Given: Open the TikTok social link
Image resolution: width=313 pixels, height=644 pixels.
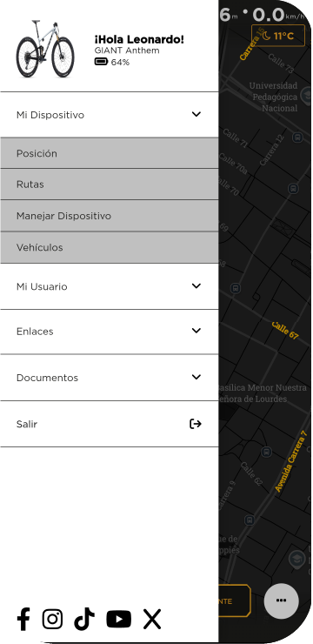Looking at the screenshot, I should (84, 619).
